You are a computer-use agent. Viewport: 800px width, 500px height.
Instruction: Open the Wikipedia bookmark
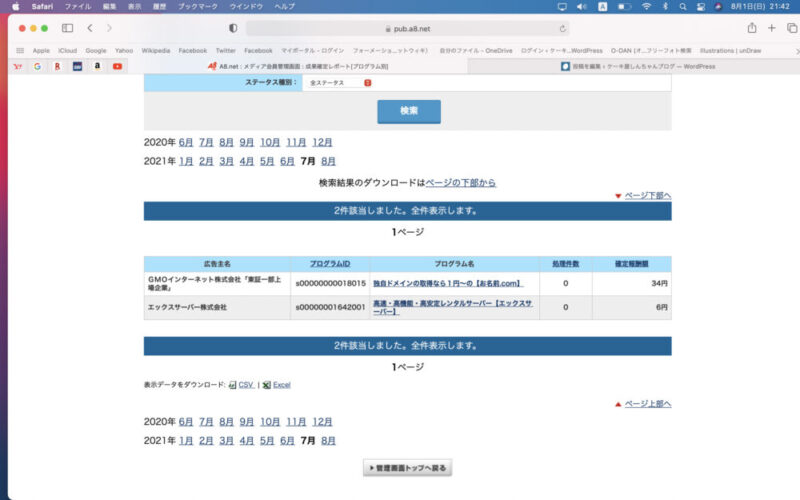(x=156, y=51)
